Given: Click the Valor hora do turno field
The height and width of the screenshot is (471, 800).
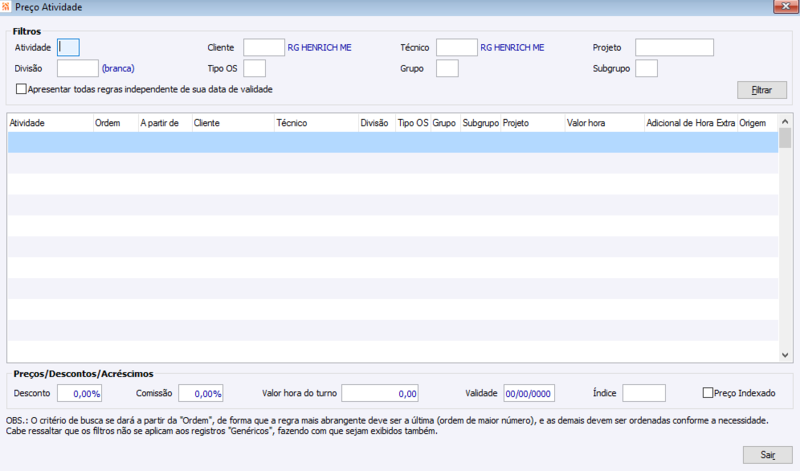Looking at the screenshot, I should pyautogui.click(x=380, y=393).
